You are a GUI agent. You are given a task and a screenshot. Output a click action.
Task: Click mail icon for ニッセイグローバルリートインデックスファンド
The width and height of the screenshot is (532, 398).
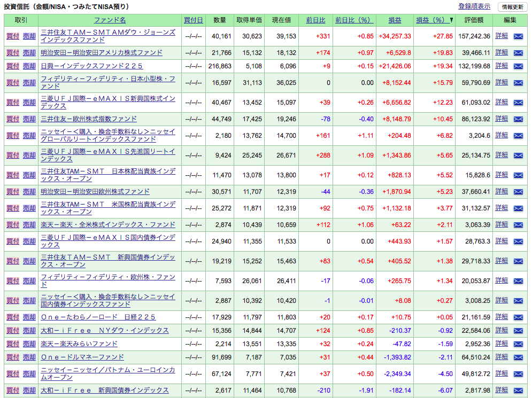pos(518,136)
